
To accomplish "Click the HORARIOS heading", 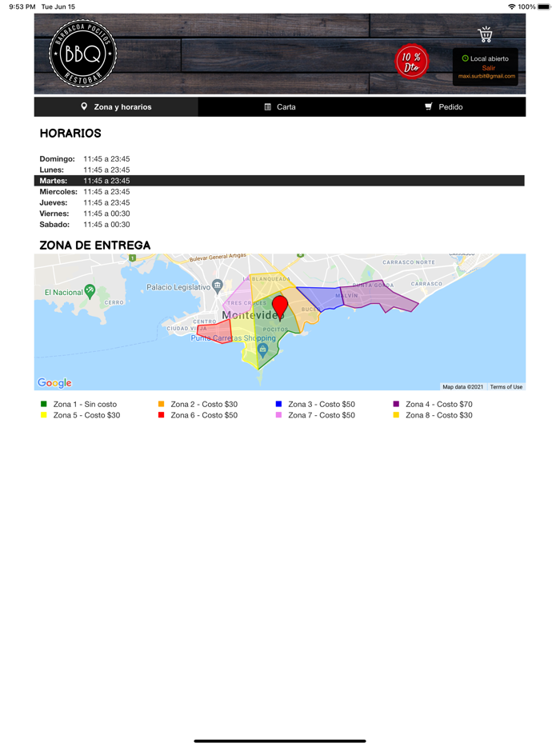I will [x=70, y=133].
